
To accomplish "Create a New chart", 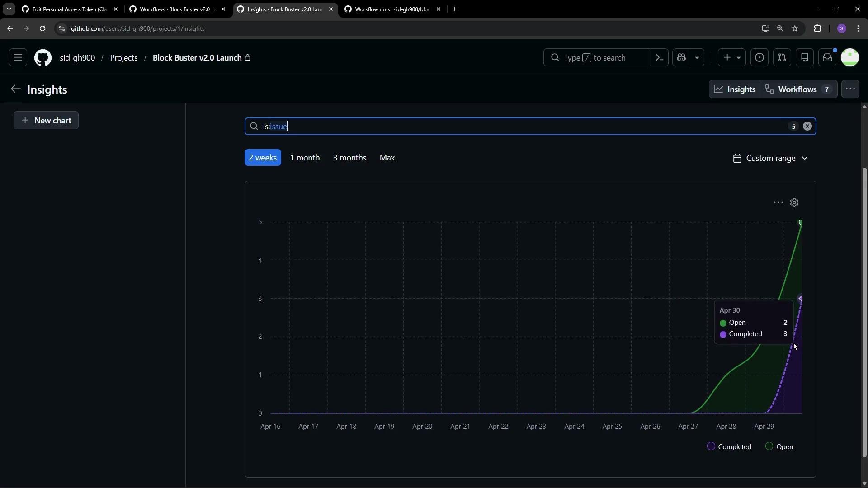I will 46,120.
